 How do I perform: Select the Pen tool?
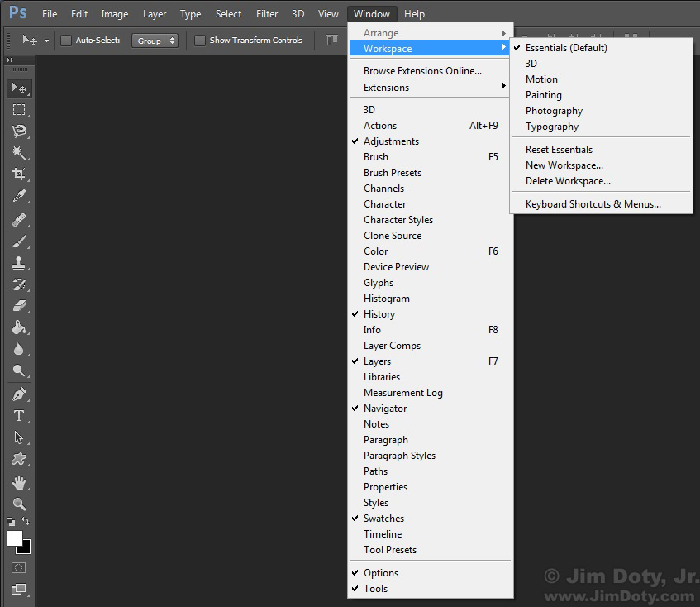(x=19, y=394)
